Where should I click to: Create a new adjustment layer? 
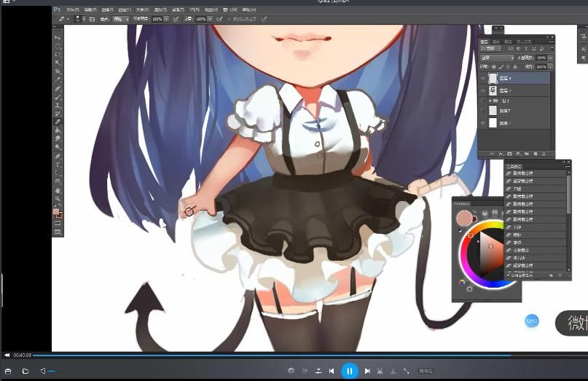pos(518,154)
